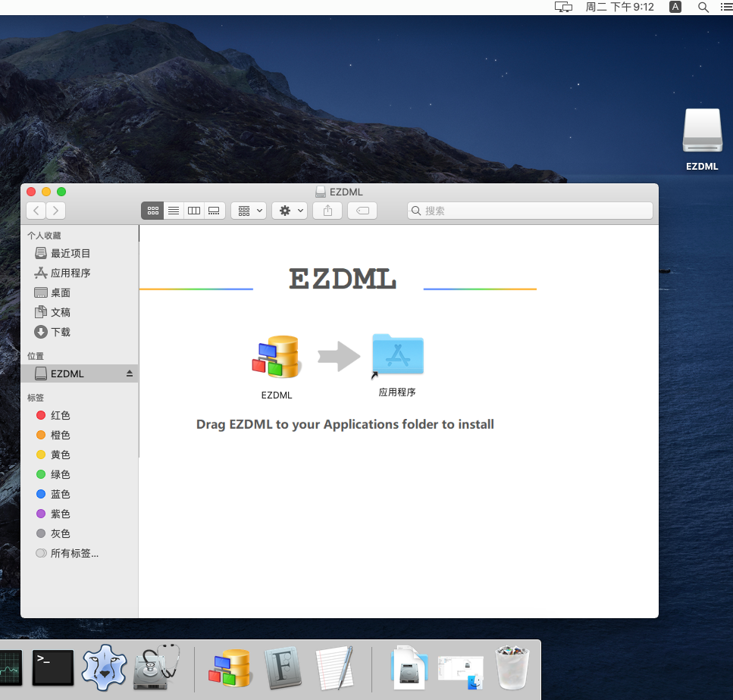Close the EZDML Finder window
The height and width of the screenshot is (700, 733).
(31, 192)
